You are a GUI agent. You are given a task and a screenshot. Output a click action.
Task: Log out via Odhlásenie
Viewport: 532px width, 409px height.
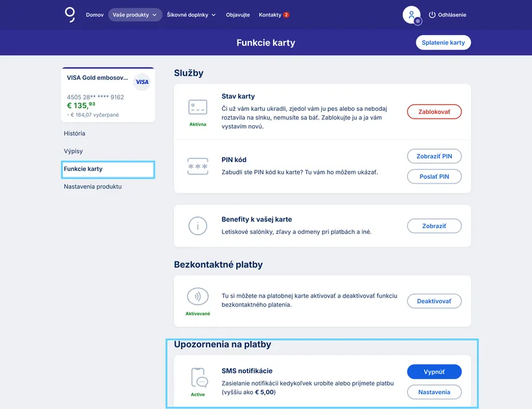pyautogui.click(x=447, y=15)
